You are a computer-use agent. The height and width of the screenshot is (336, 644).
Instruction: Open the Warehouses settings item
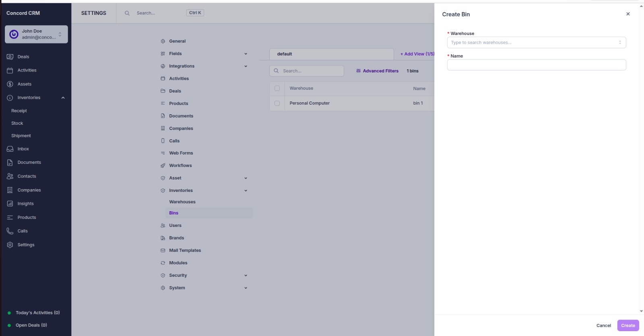pyautogui.click(x=182, y=202)
